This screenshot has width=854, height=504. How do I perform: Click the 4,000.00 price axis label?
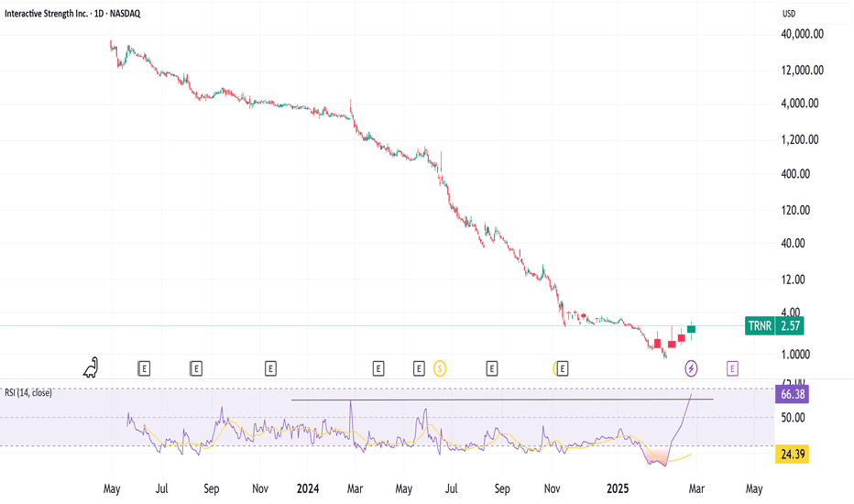(x=800, y=103)
